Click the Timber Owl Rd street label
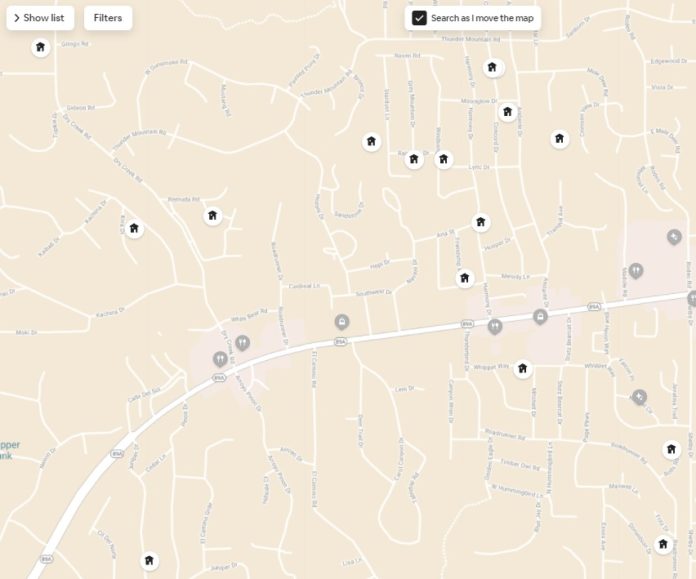This screenshot has height=579, width=696. [520, 464]
